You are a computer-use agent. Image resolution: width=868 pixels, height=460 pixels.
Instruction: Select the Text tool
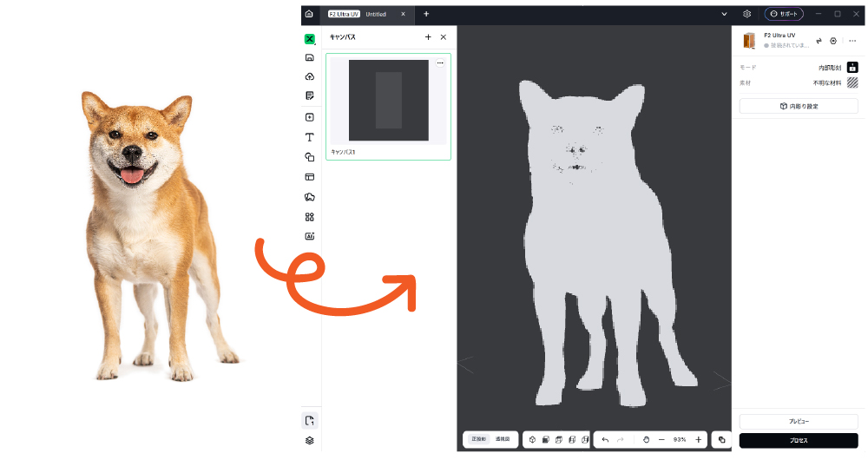310,137
